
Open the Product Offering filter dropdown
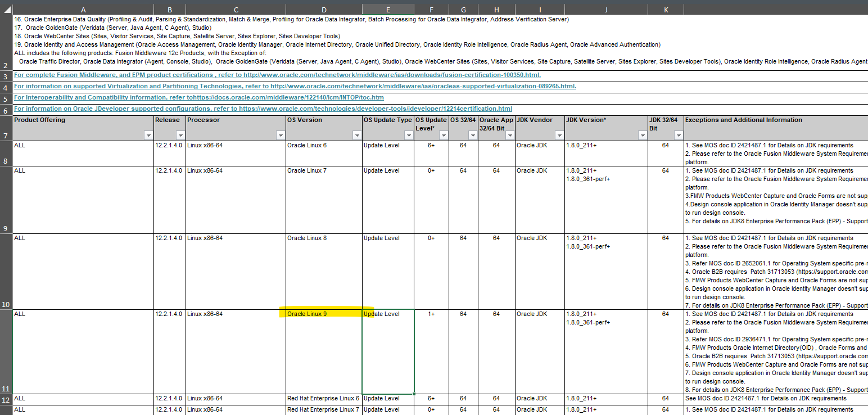[x=148, y=135]
